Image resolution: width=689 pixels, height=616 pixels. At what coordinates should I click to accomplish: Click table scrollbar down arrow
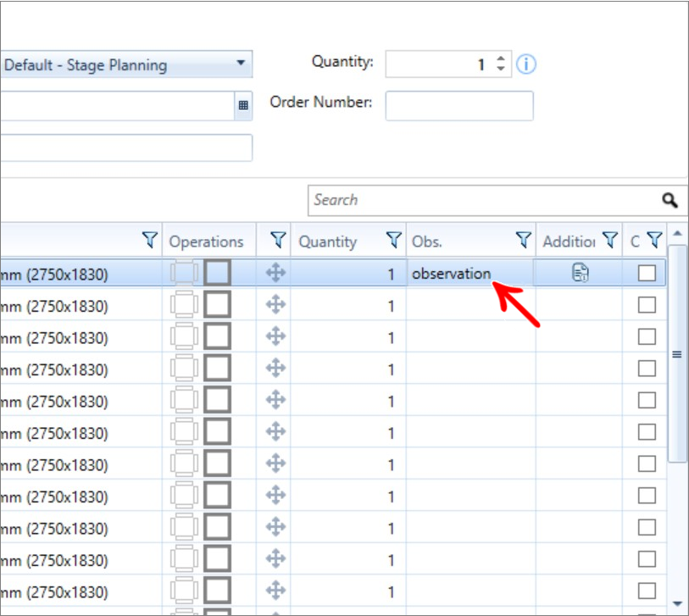click(x=677, y=603)
